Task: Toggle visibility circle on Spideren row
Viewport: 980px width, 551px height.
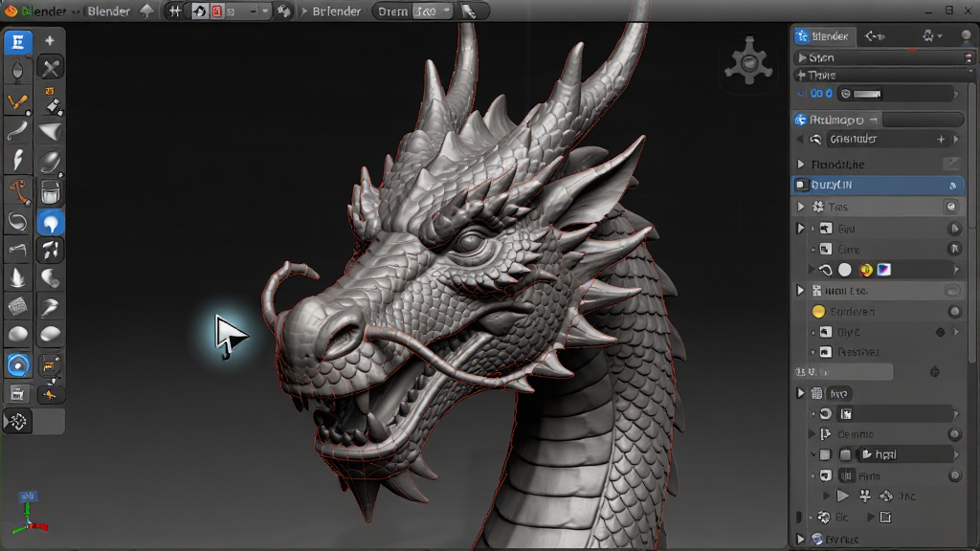Action: [955, 311]
